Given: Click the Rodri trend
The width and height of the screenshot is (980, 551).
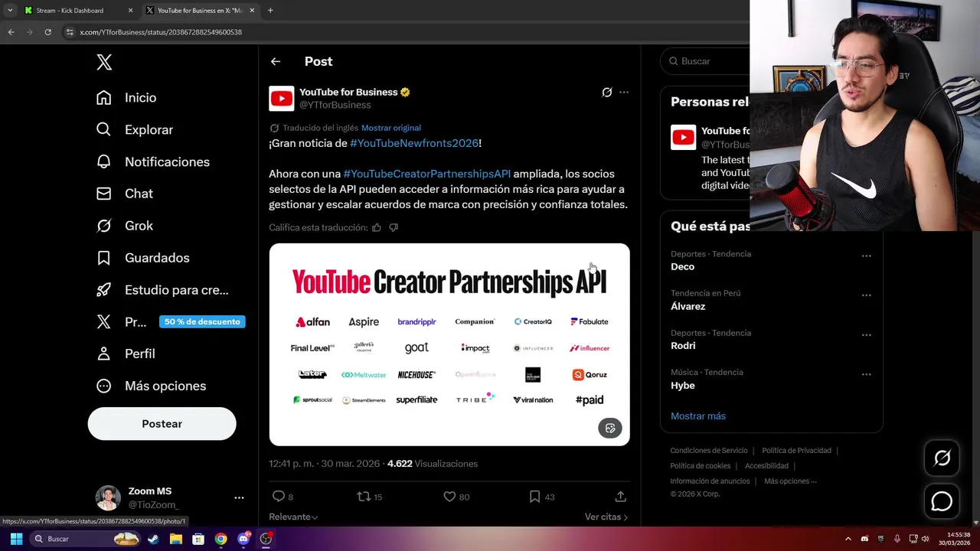Looking at the screenshot, I should [x=683, y=346].
